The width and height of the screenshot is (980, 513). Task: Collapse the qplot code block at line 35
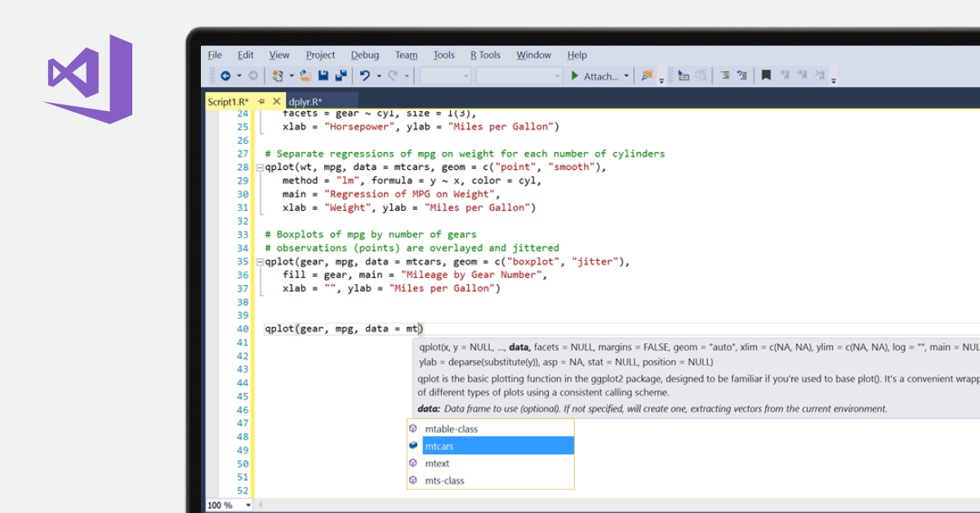click(260, 262)
